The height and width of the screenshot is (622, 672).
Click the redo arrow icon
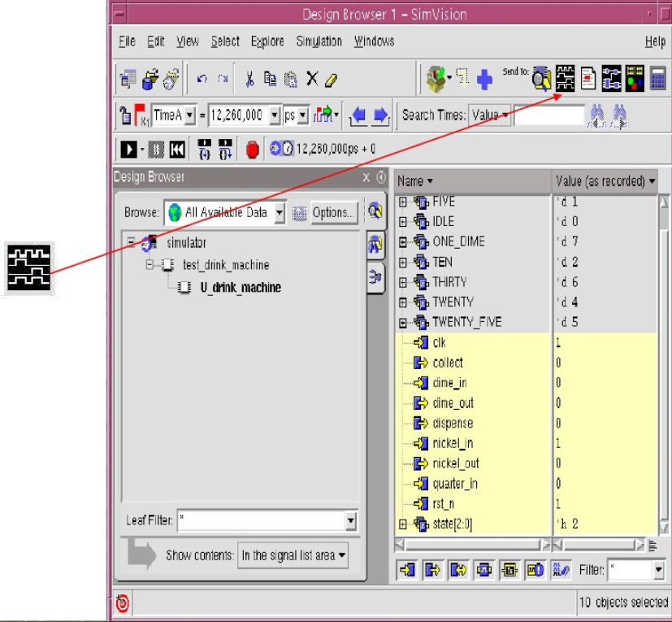click(x=223, y=79)
